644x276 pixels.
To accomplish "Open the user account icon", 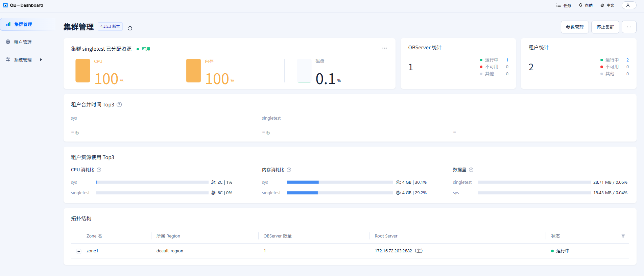I will pyautogui.click(x=629, y=5).
